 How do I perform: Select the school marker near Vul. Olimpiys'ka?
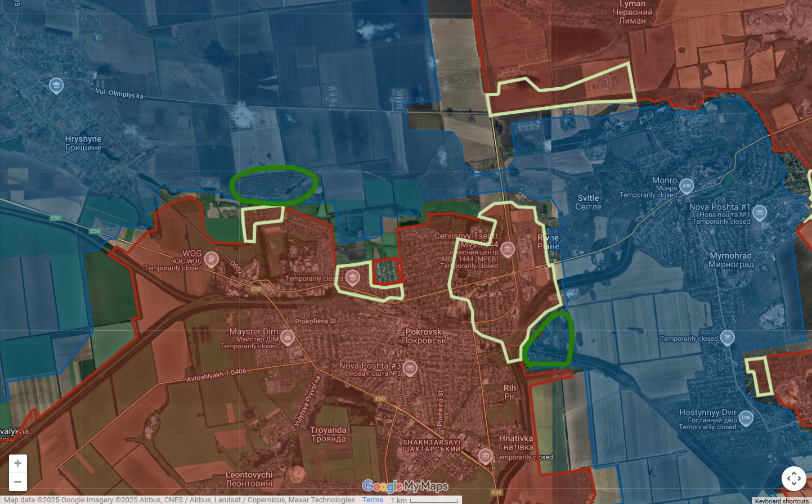56,86
